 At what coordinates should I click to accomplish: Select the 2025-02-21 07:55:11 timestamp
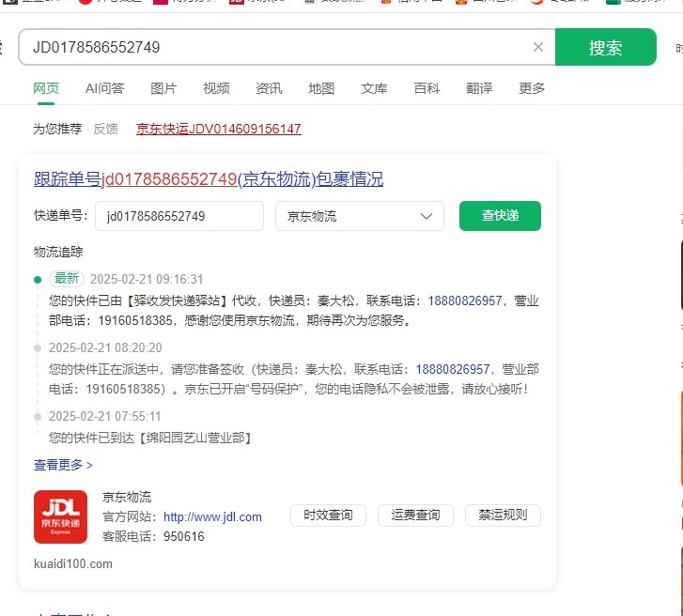[104, 416]
